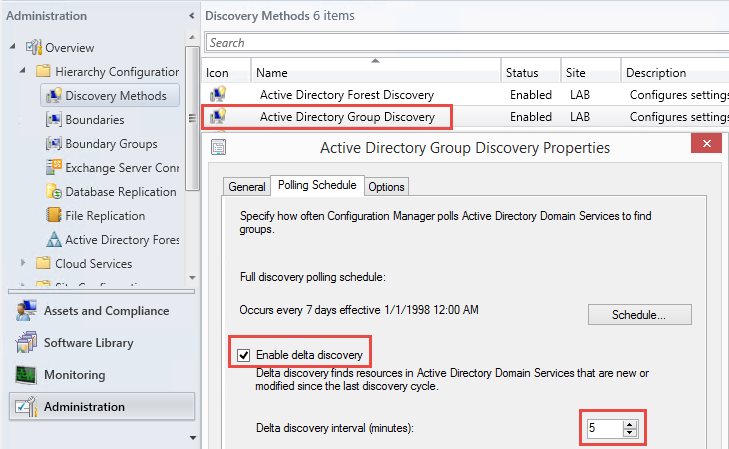The image size is (729, 449).
Task: Collapse the Administration navigation pane
Action: (192, 16)
